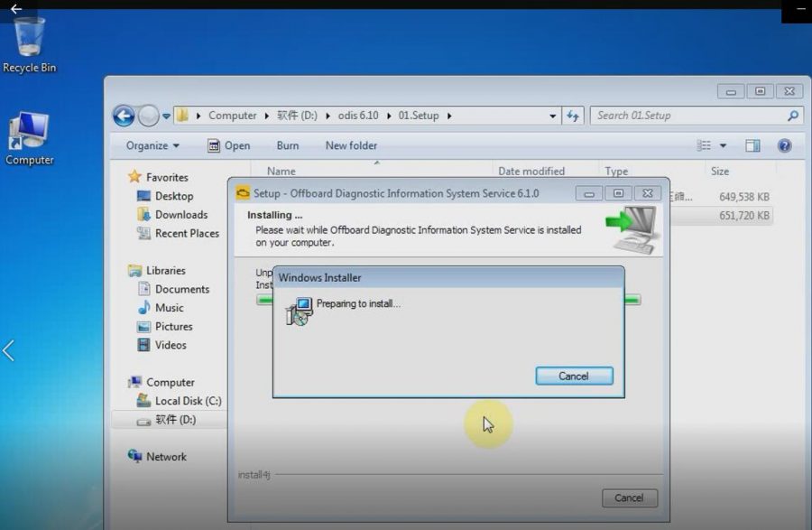The image size is (812, 530).
Task: Cancel the Windows Installer preparation
Action: pyautogui.click(x=574, y=376)
